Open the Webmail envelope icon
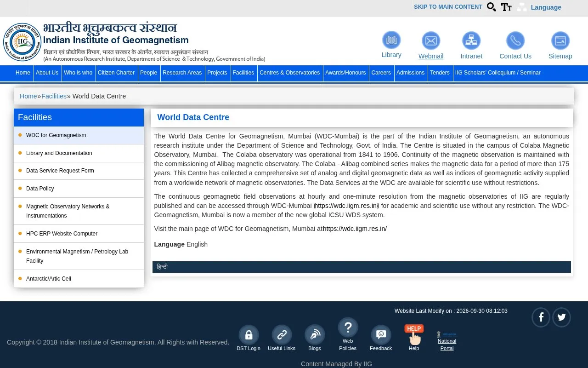Viewport: 588px width, 368px height. [431, 41]
